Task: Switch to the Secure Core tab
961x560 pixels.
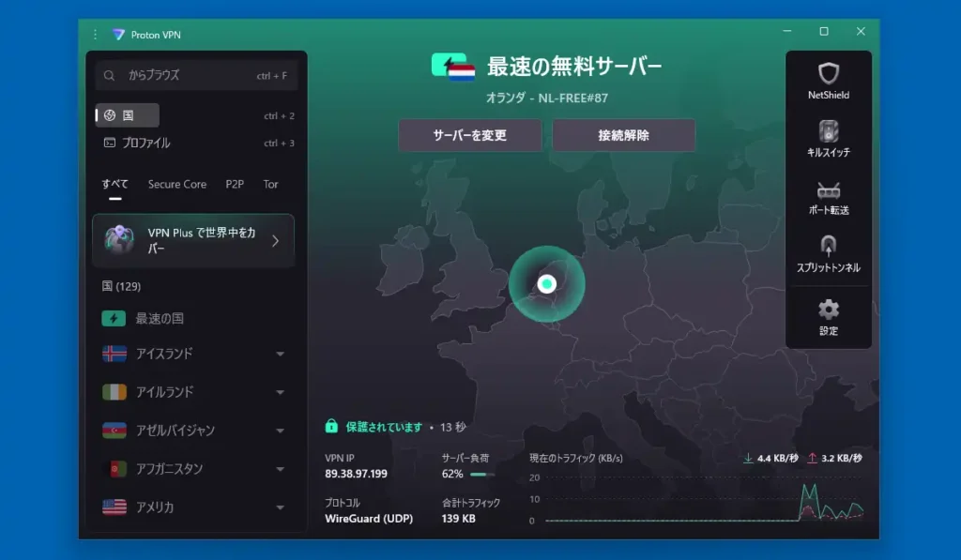Action: tap(176, 184)
